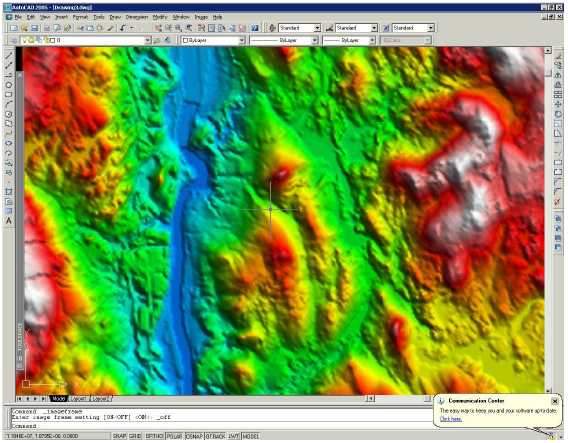The height and width of the screenshot is (443, 568).
Task: Open the ByLayer lineweight dropdown
Action: click(x=372, y=40)
